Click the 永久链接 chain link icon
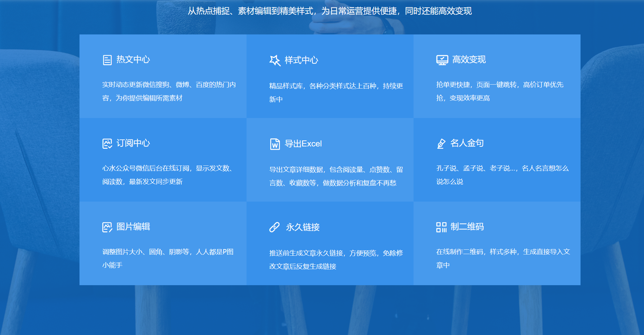Viewport: 644px width, 335px height. click(275, 227)
